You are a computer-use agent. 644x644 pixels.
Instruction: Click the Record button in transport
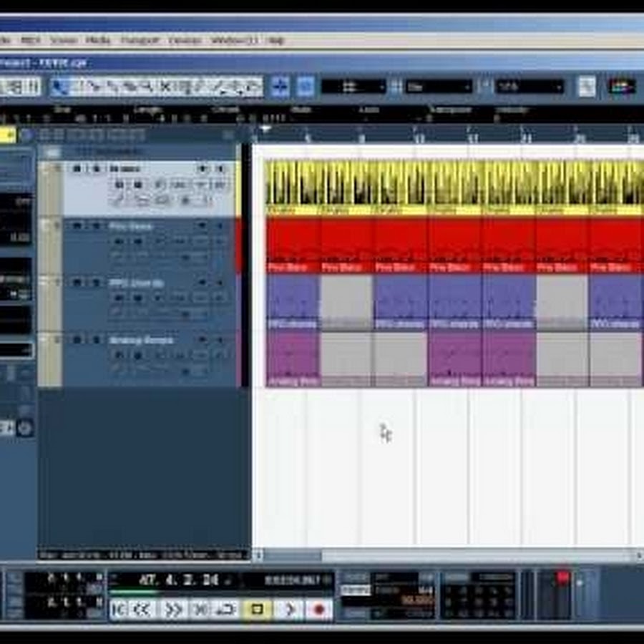pos(319,610)
